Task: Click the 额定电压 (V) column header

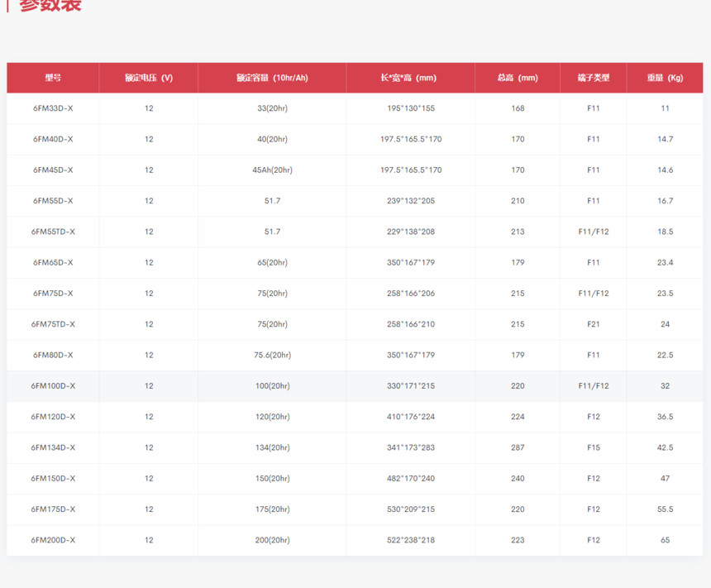Action: tap(149, 78)
